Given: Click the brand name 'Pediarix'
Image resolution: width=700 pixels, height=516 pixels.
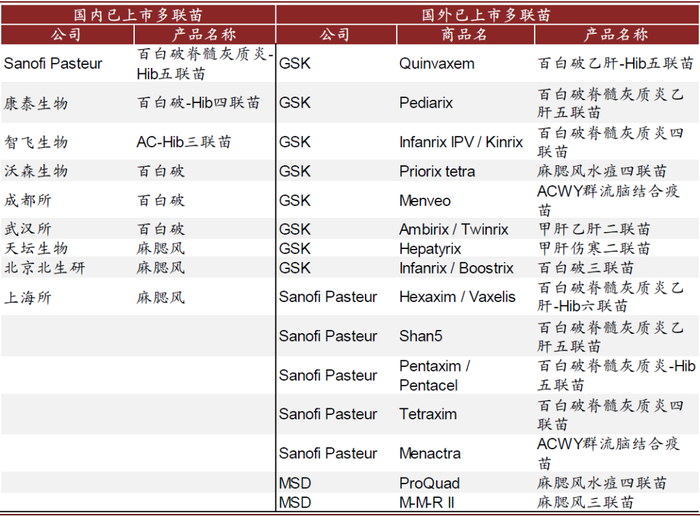Looking at the screenshot, I should [x=426, y=103].
